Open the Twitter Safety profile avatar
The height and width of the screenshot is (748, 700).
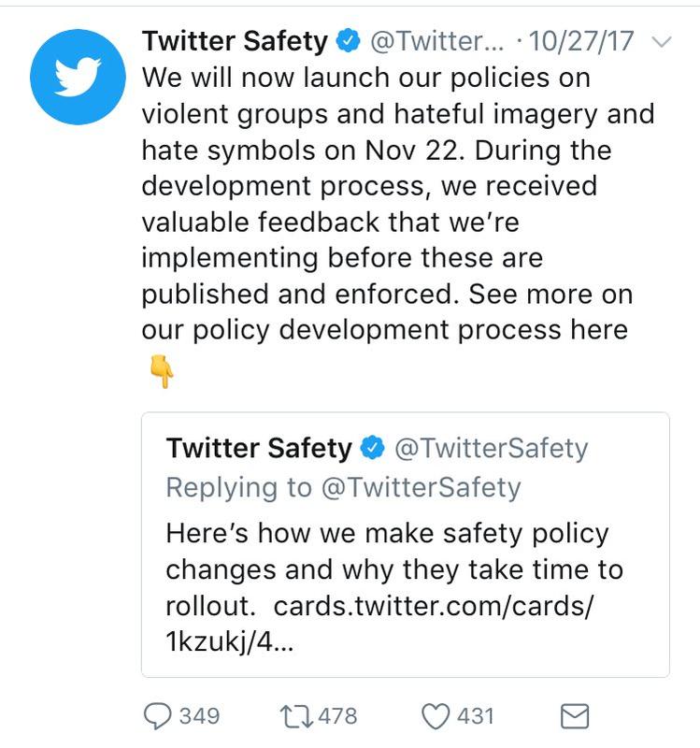click(x=78, y=78)
